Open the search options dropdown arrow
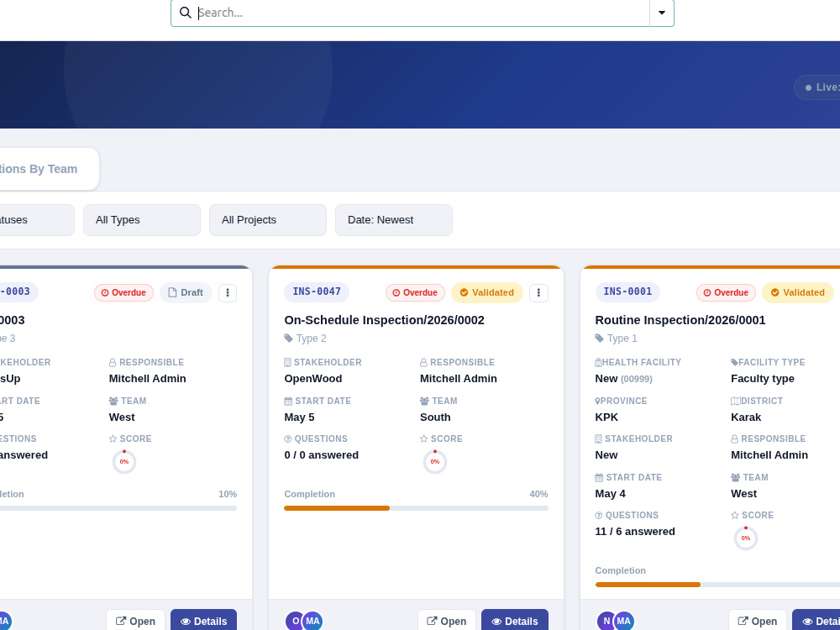This screenshot has width=840, height=630. (x=662, y=13)
